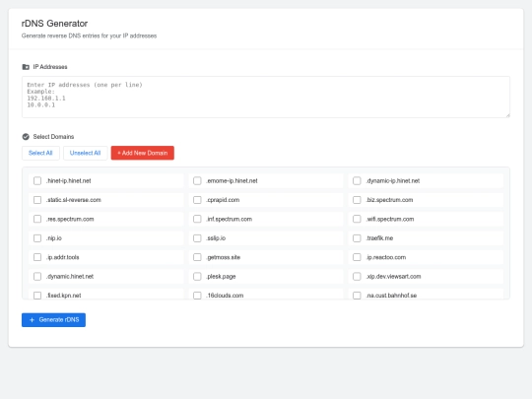Viewport: 532px width, 399px height.
Task: Click the .sslip.io domain label
Action: coord(216,238)
